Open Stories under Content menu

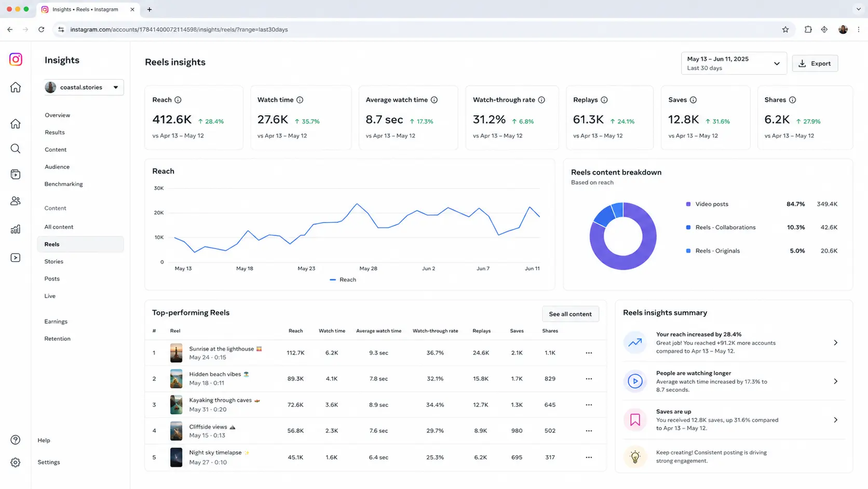(54, 261)
